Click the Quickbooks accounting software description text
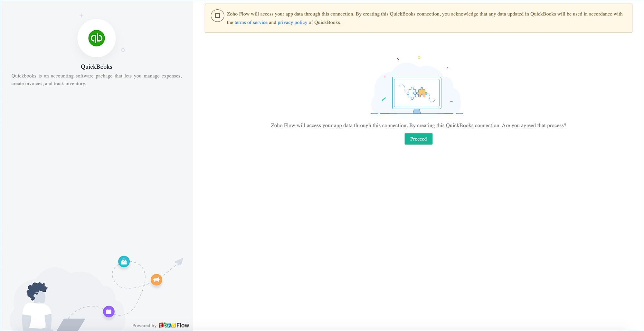The image size is (644, 331). 97,80
